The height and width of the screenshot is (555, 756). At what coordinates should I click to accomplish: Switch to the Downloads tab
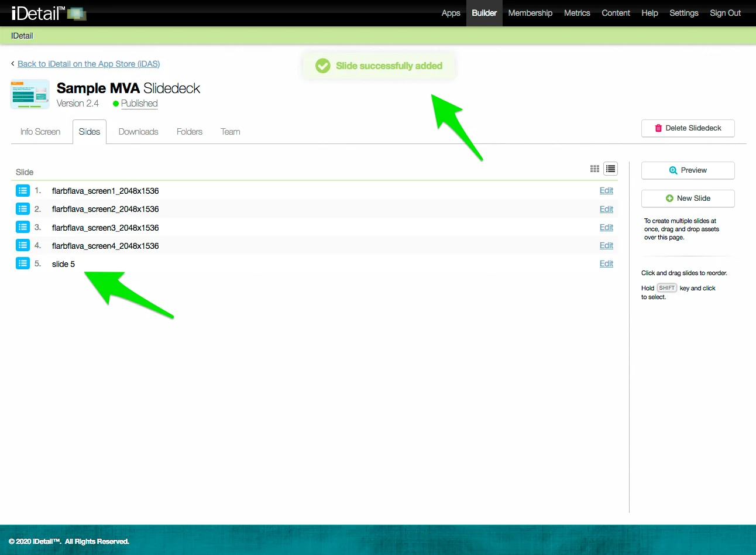(138, 132)
